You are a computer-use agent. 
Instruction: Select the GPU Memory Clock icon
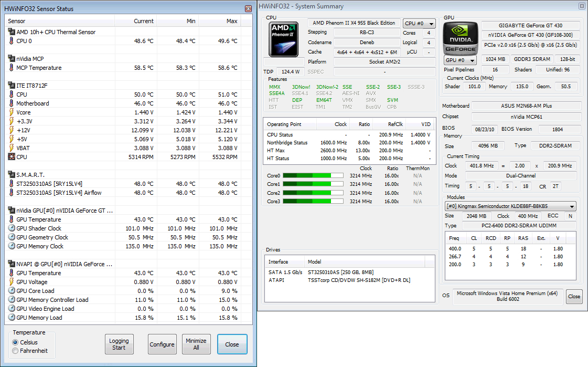[x=12, y=246]
